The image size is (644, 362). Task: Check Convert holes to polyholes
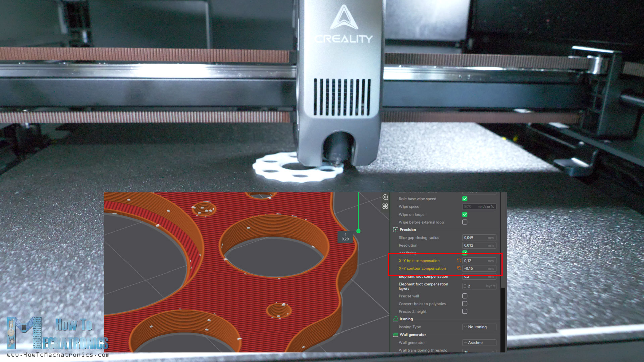click(465, 304)
